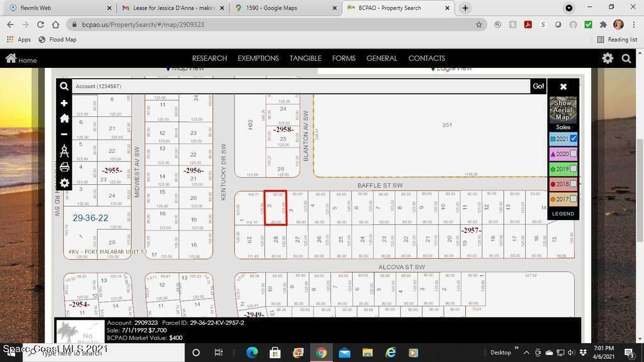Close the map panel with X
The height and width of the screenshot is (362, 644).
click(x=563, y=87)
